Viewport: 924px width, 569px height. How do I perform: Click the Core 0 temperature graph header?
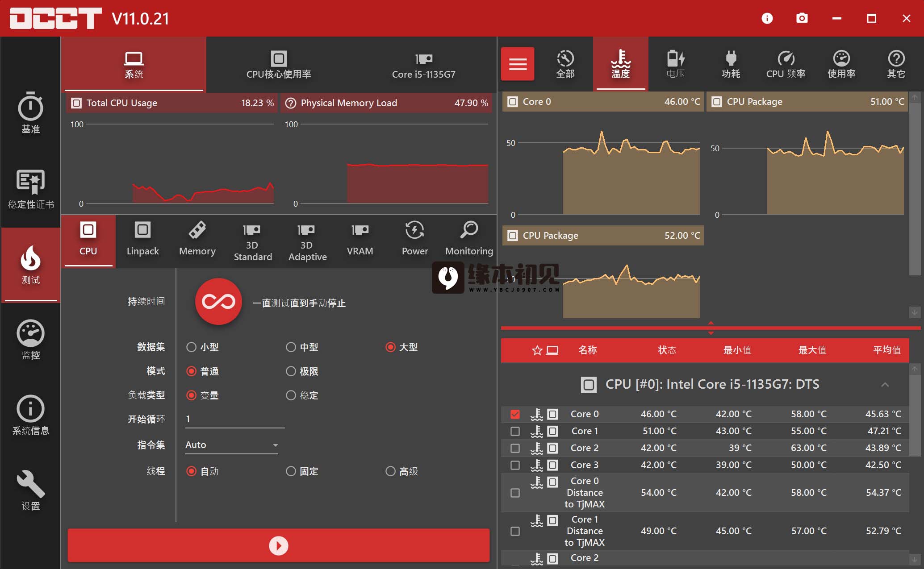click(x=603, y=102)
